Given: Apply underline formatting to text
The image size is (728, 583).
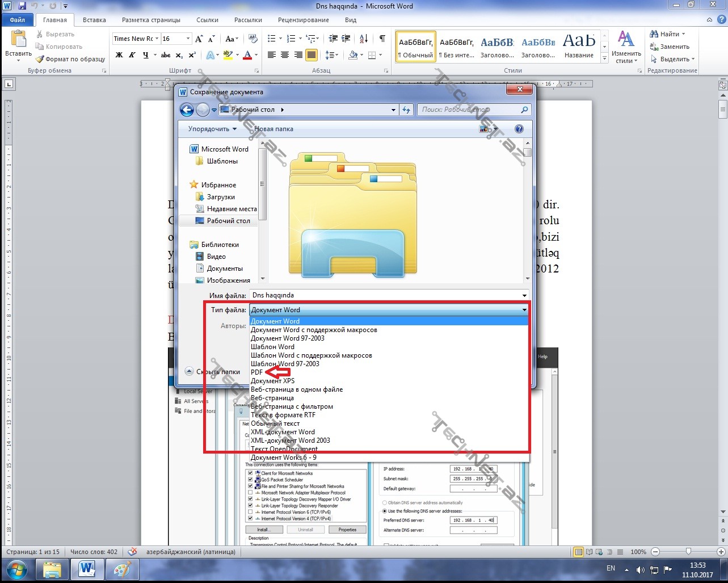Looking at the screenshot, I should point(146,55).
